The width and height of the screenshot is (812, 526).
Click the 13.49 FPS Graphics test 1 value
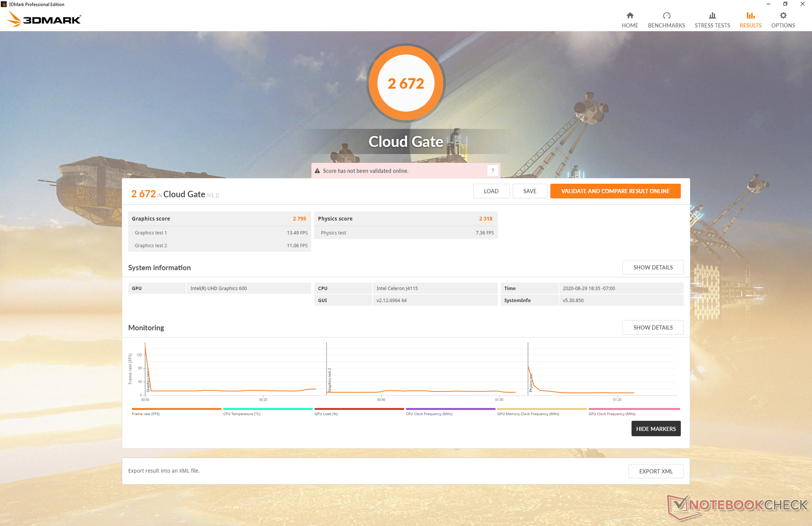coord(297,233)
